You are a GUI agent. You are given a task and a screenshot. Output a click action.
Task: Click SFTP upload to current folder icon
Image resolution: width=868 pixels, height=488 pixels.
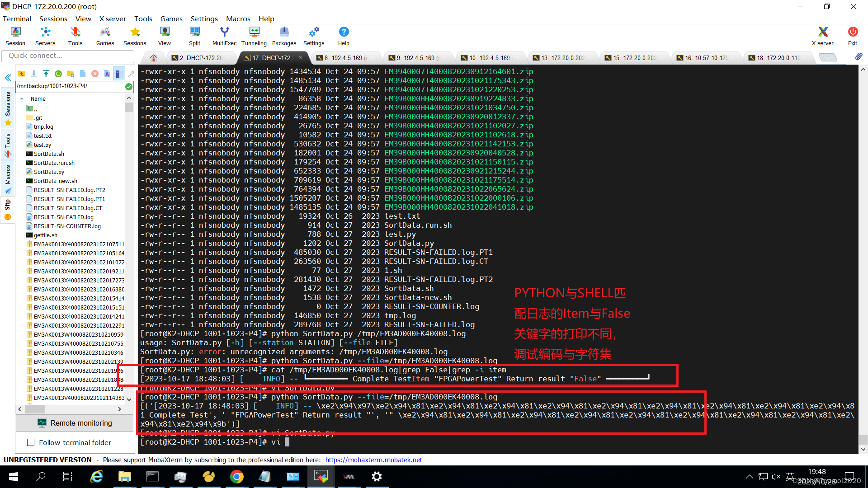click(x=46, y=74)
